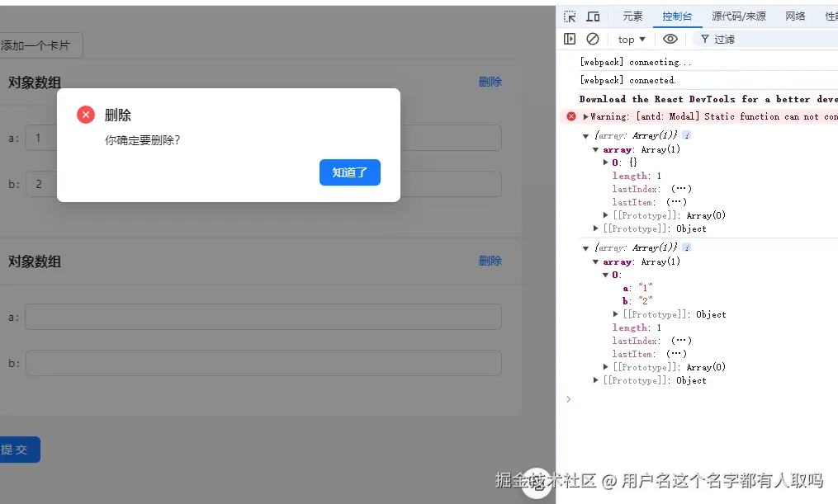Select the 控制台 tab
The width and height of the screenshot is (838, 504).
click(x=677, y=16)
